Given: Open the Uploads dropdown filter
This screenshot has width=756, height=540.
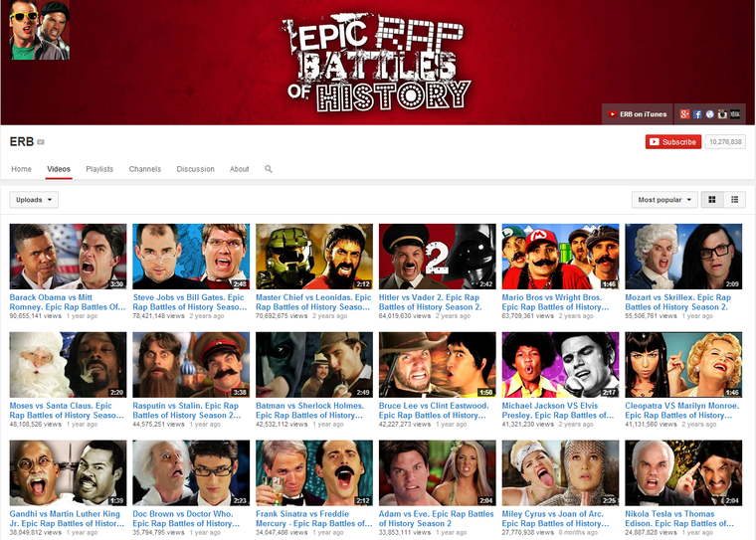Looking at the screenshot, I should tap(34, 200).
